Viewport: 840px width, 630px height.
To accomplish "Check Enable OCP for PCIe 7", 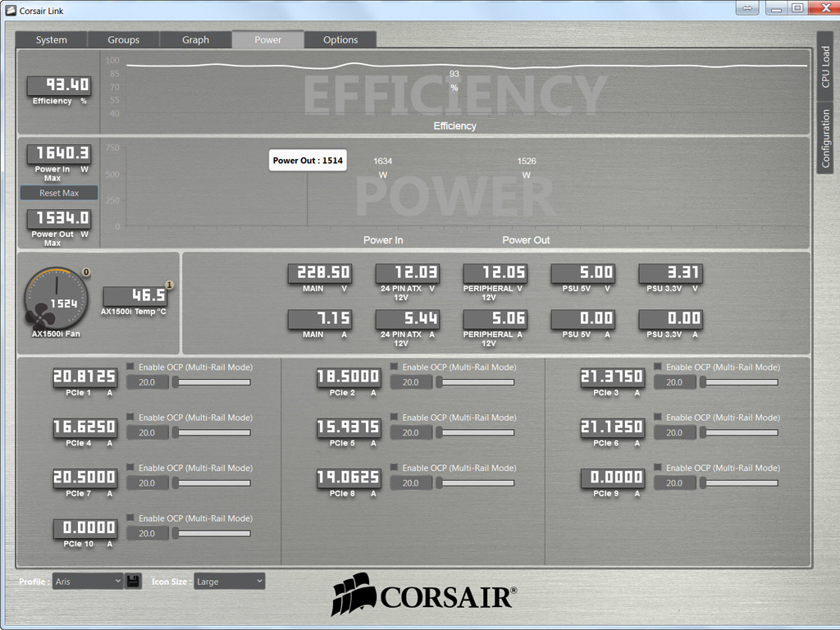I will point(130,467).
